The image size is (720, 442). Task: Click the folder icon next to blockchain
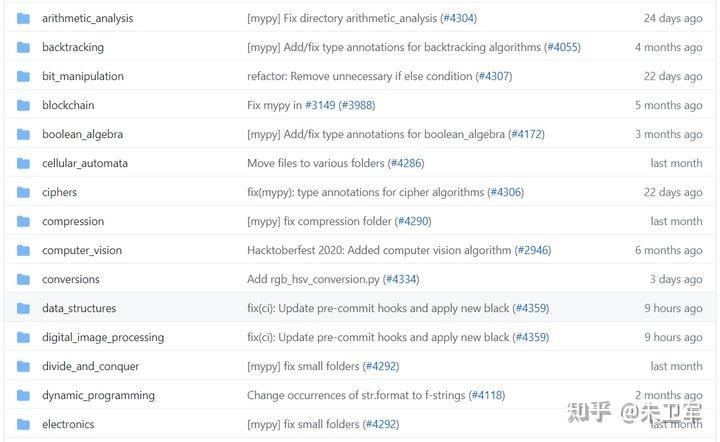[x=23, y=105]
